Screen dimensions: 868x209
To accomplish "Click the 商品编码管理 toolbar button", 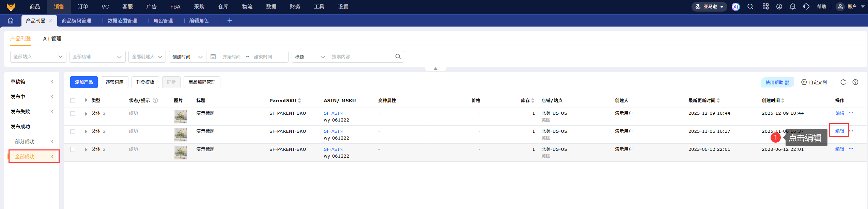I will click(x=202, y=82).
